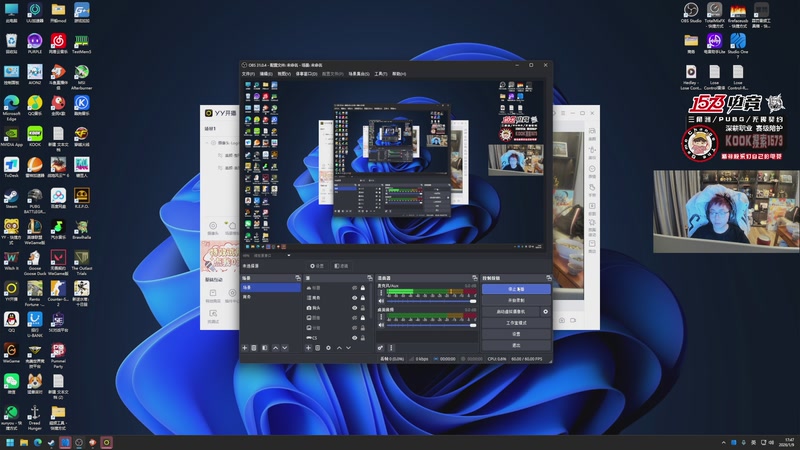Open the 帮助(H) menu in OBS
This screenshot has height=450, width=800.
pyautogui.click(x=399, y=74)
